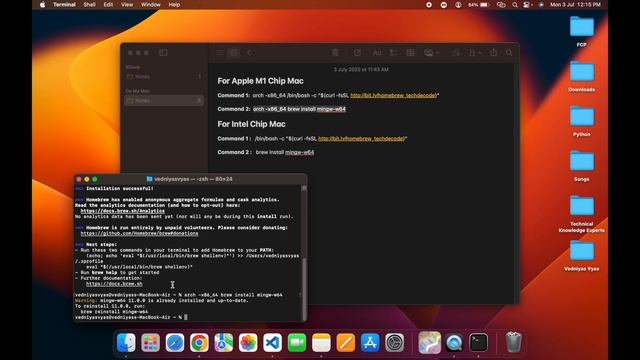Open Control Center in menu bar

pyautogui.click(x=528, y=5)
